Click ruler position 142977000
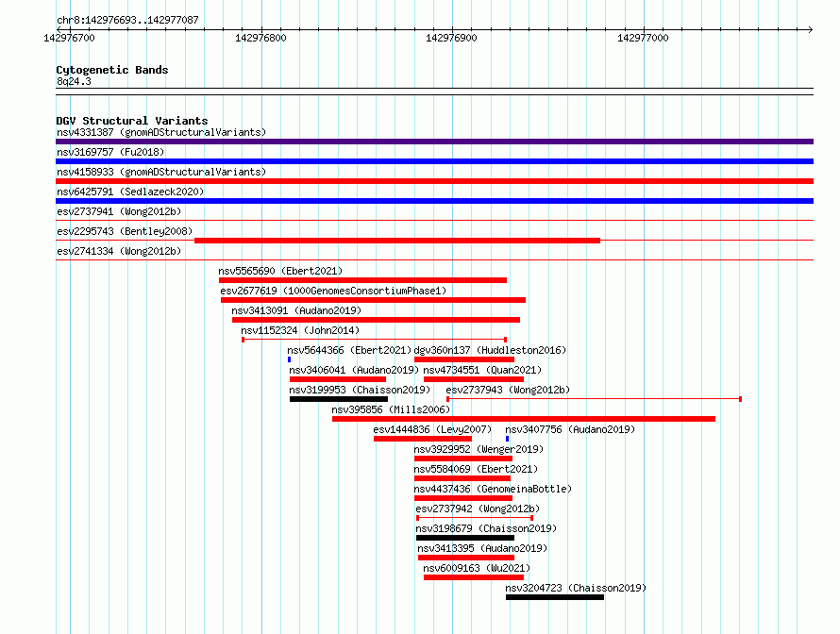The height and width of the screenshot is (634, 840). tap(643, 38)
